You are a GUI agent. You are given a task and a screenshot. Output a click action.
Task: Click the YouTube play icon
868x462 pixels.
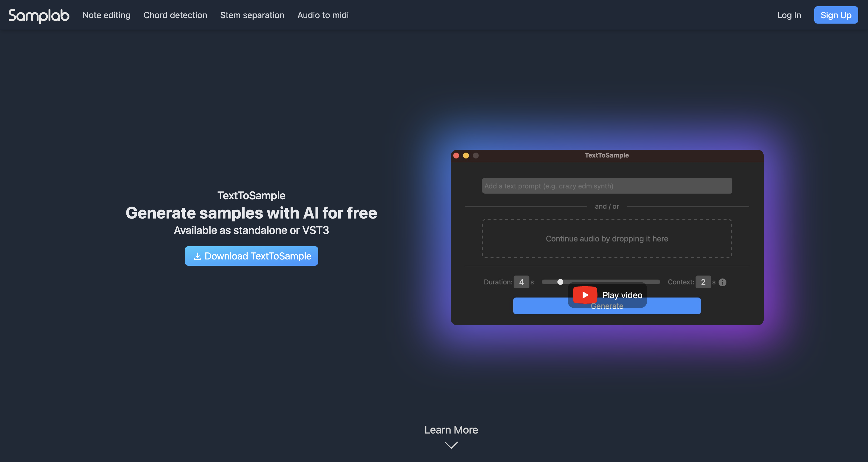pyautogui.click(x=585, y=295)
